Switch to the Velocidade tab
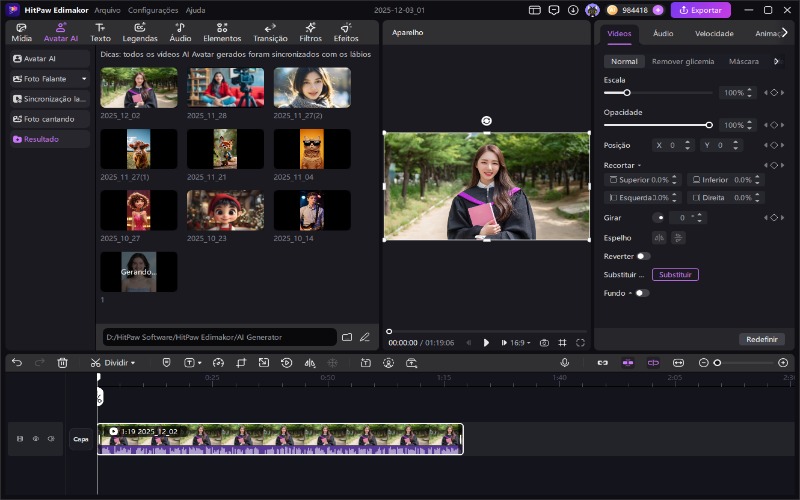Screen dimensions: 800x500 [x=714, y=33]
